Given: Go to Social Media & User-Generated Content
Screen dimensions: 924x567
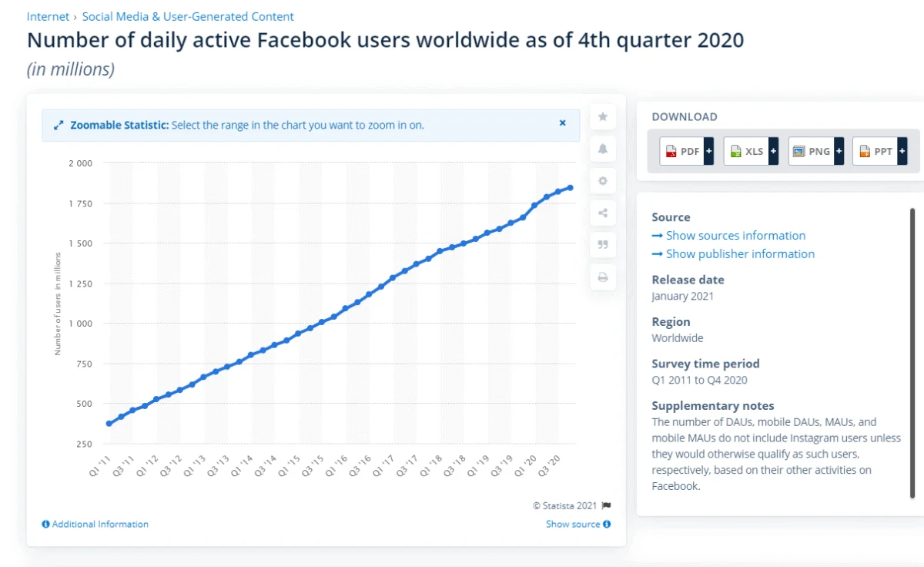Looking at the screenshot, I should (x=188, y=16).
